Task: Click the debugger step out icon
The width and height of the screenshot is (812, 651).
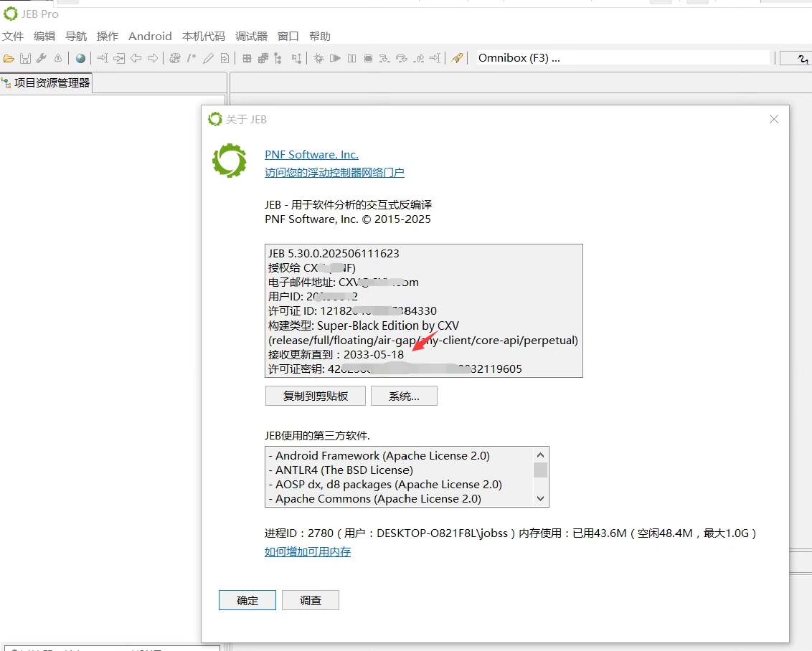Action: (418, 59)
